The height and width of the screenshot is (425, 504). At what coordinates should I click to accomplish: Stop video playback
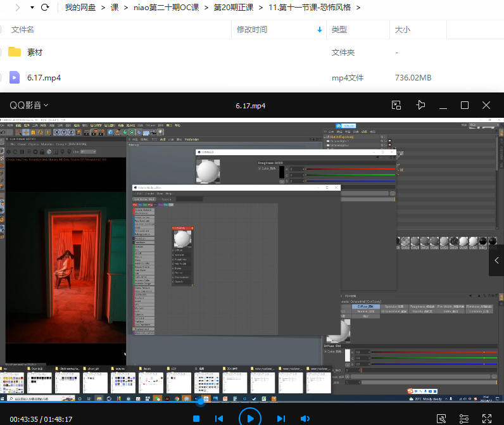[196, 419]
